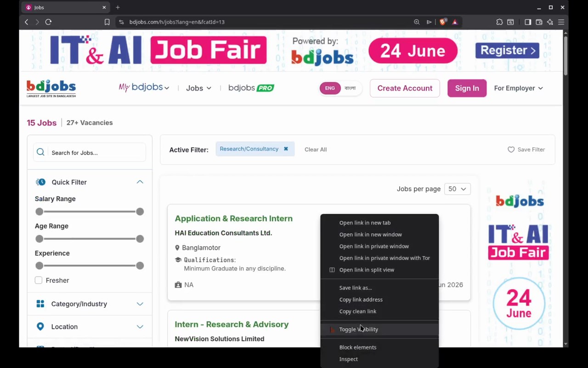Select Open link in new window
Viewport: 588px width, 368px height.
(x=379, y=235)
